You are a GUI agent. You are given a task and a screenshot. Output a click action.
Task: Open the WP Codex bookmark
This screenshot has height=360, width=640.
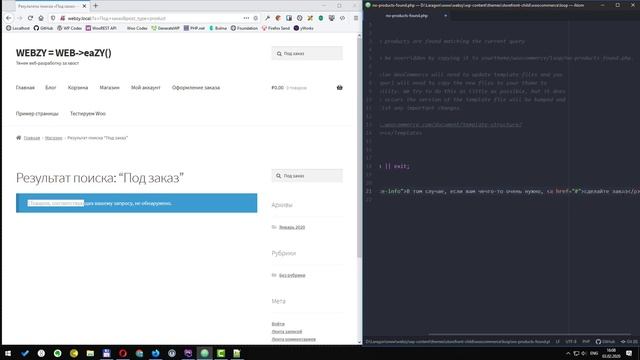pyautogui.click(x=69, y=28)
